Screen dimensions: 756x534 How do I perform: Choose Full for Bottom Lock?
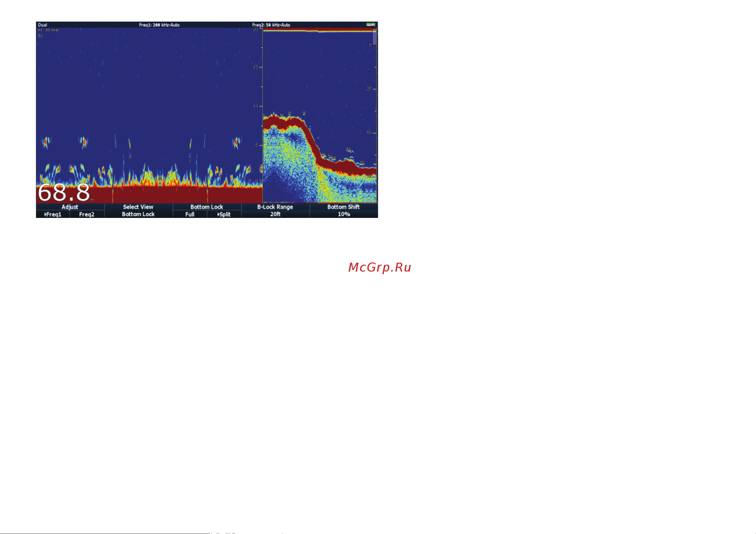(190, 214)
